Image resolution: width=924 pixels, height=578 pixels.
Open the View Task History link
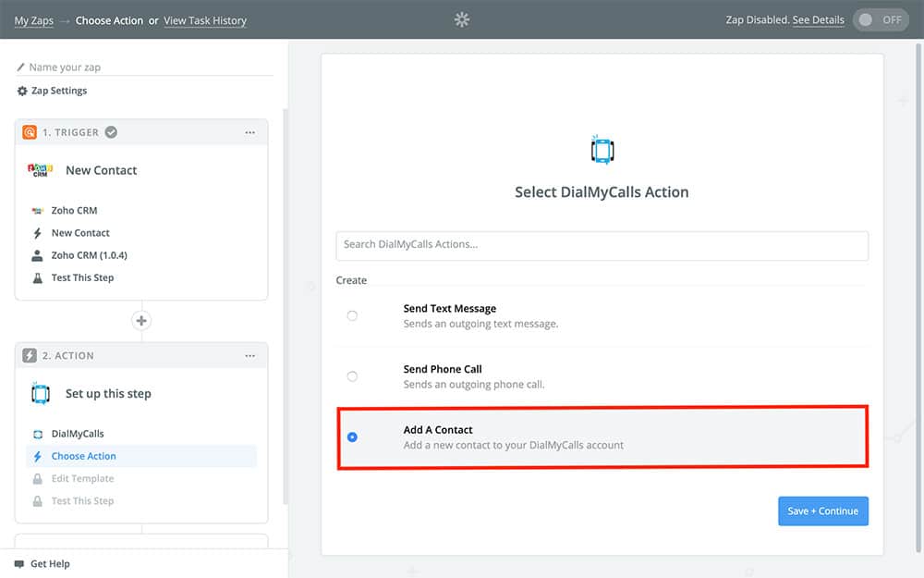pyautogui.click(x=205, y=20)
